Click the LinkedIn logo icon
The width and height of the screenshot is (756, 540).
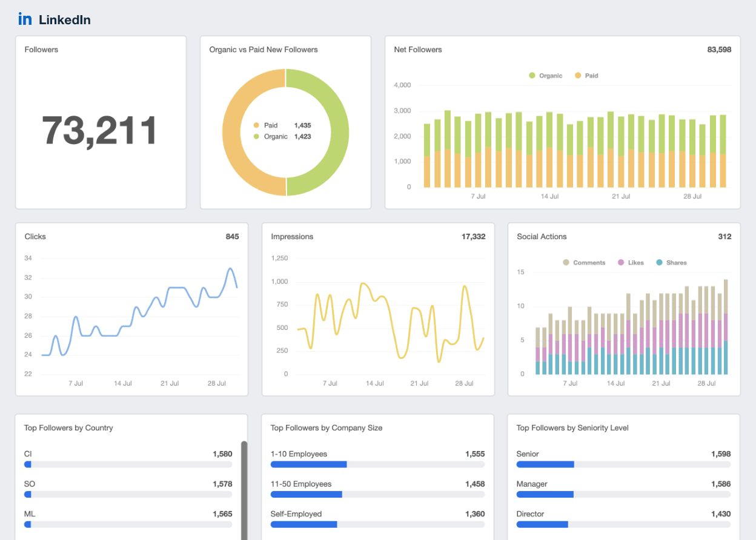click(x=25, y=19)
